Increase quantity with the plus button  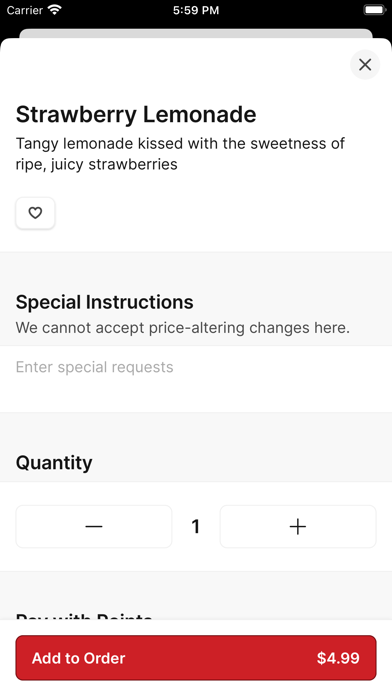[298, 526]
